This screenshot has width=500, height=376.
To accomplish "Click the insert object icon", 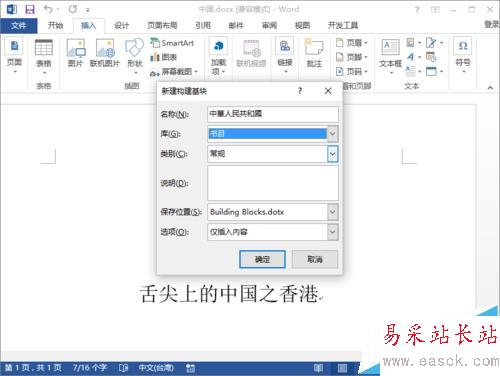I will pos(434,71).
